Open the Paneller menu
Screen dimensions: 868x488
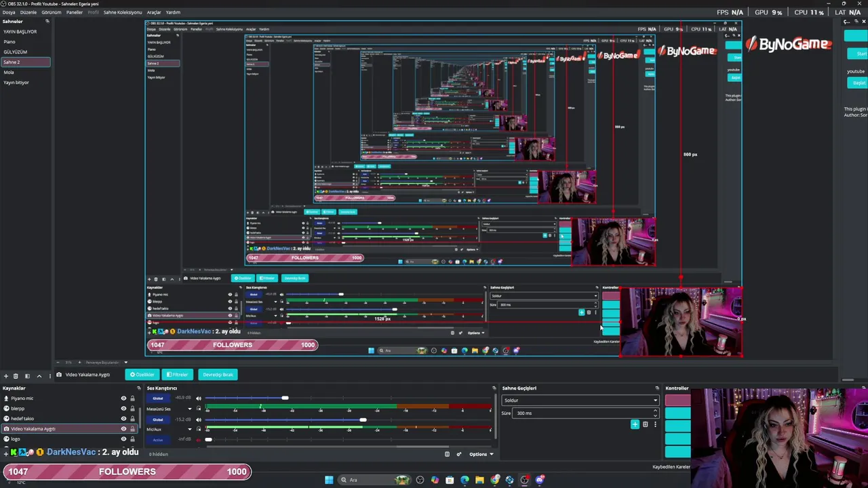(74, 12)
